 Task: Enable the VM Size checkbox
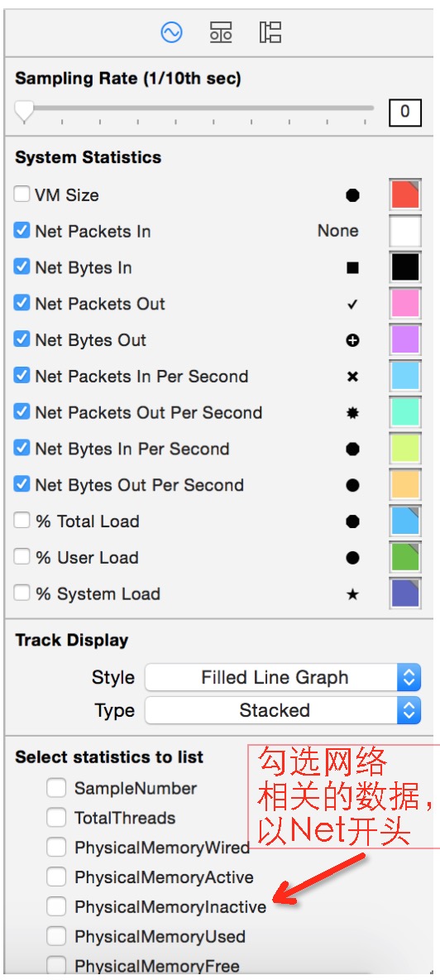coord(22,195)
